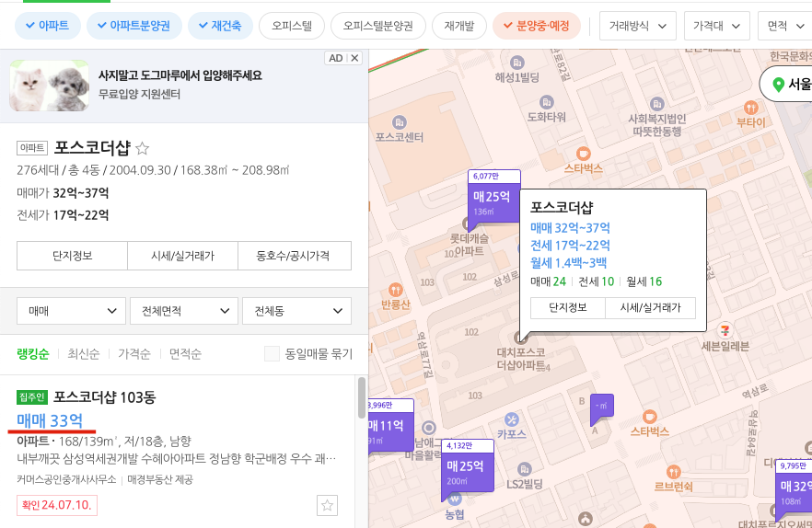Enable the 재개발 filter chip
Viewport: 812px width, 528px height.
click(x=458, y=26)
